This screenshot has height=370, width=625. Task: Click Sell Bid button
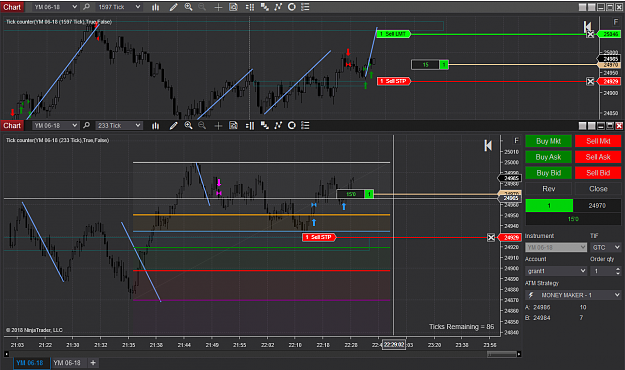tap(598, 173)
